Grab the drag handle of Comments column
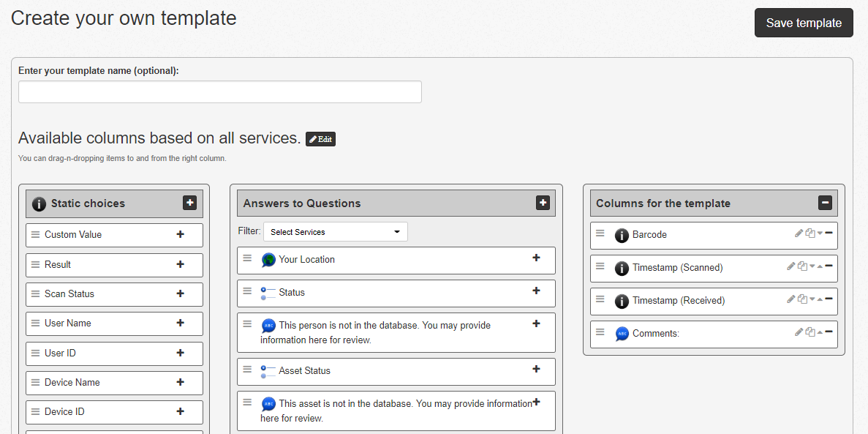 600,332
